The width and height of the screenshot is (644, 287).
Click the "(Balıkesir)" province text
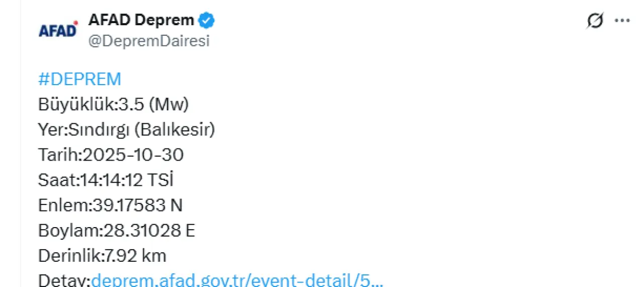click(174, 130)
